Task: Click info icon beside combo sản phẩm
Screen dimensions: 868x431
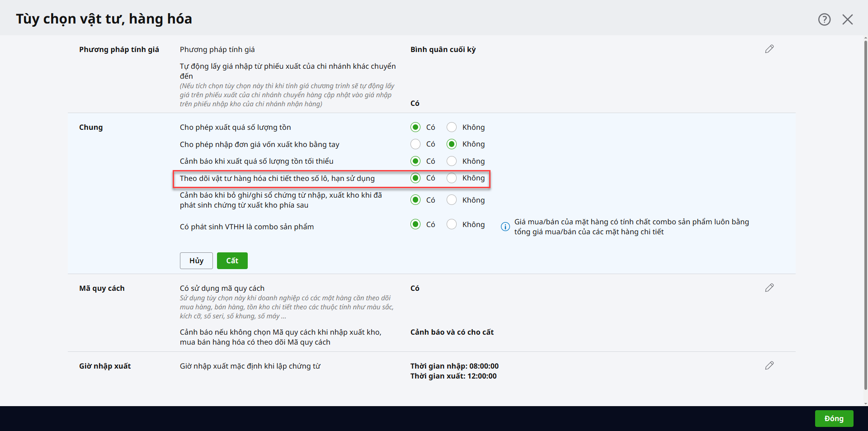Action: pos(505,227)
